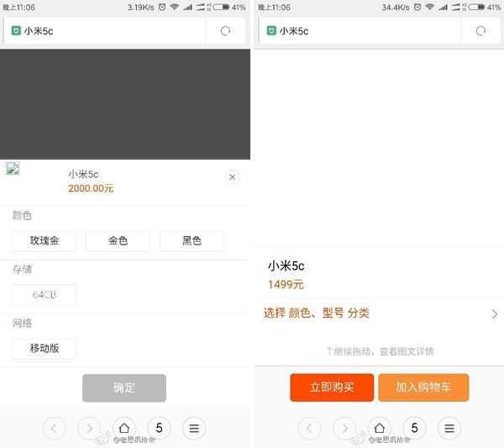
Task: Tap 小米5c title in options popup
Action: [x=83, y=174]
